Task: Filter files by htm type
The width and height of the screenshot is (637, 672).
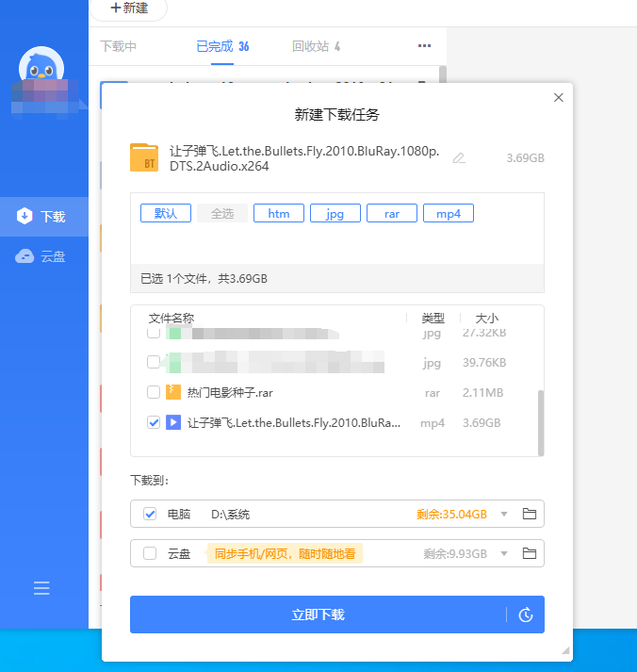Action: [279, 213]
